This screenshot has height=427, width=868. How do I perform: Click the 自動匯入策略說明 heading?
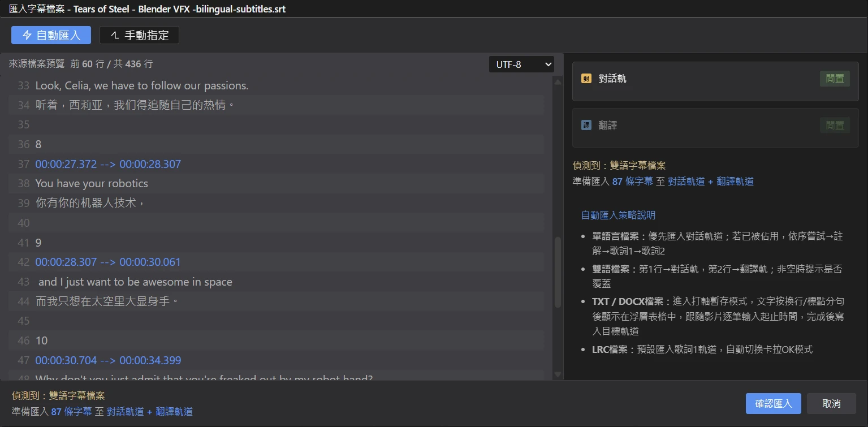pos(618,215)
